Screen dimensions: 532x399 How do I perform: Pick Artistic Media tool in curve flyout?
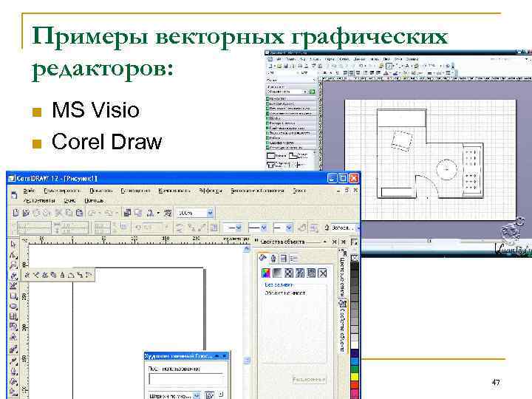tap(45, 275)
